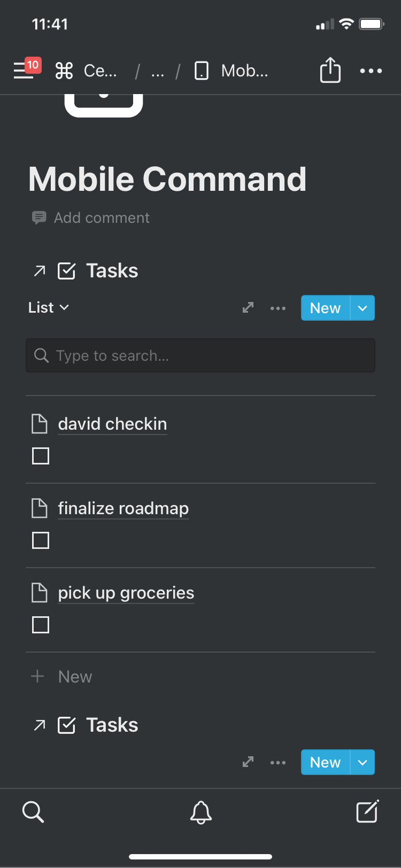
Task: Expand arrow next to second New button
Action: click(x=363, y=763)
